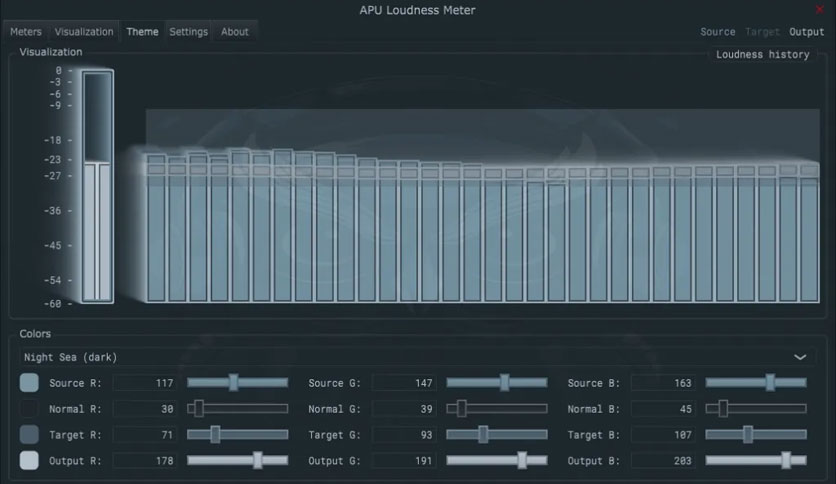836x484 pixels.
Task: Open the About tab
Action: click(235, 32)
